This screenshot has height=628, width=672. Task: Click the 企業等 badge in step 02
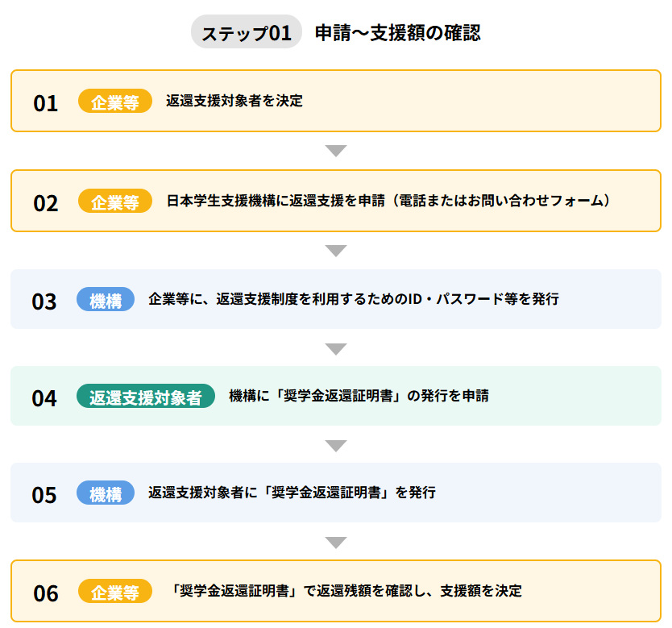[x=115, y=202]
